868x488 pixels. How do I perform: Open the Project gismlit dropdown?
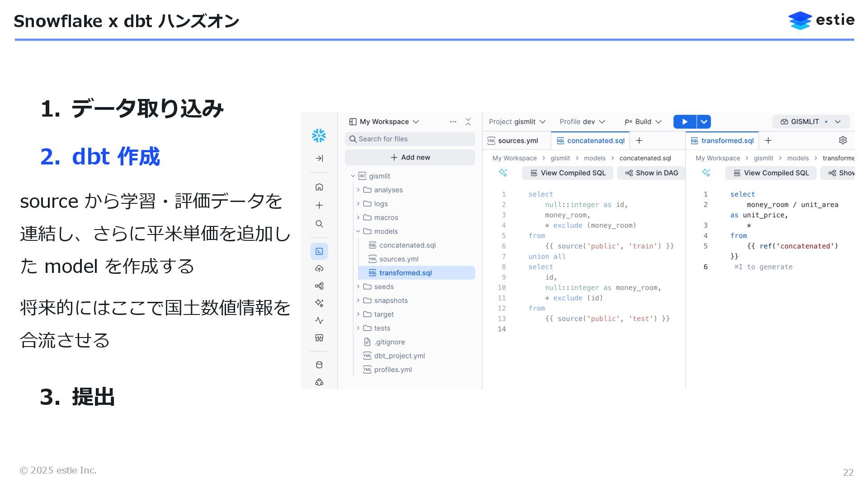(x=517, y=122)
